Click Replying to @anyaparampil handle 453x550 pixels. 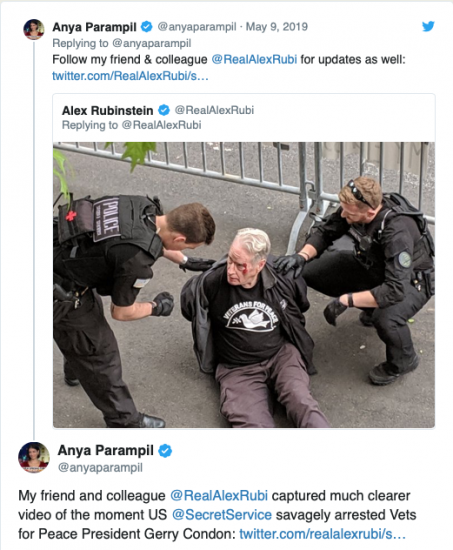152,43
